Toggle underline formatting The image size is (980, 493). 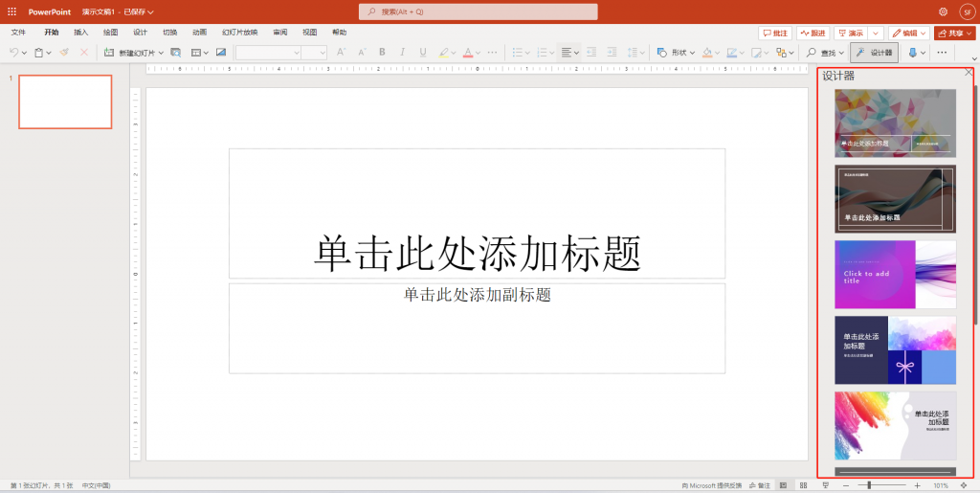click(x=423, y=53)
